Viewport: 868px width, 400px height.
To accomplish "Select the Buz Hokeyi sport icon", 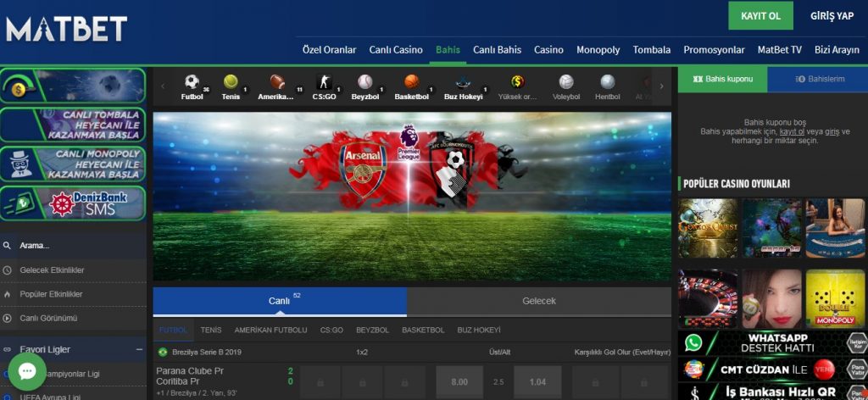I will click(464, 82).
